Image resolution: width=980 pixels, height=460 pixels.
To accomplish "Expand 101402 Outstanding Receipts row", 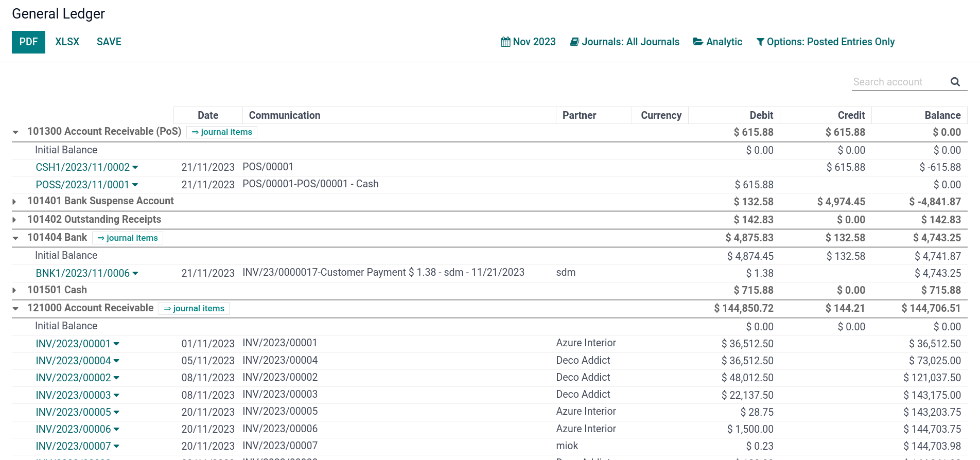I will [x=14, y=220].
